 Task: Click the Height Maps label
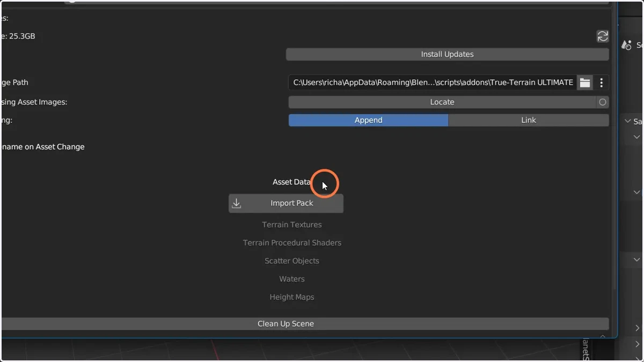tap(292, 297)
